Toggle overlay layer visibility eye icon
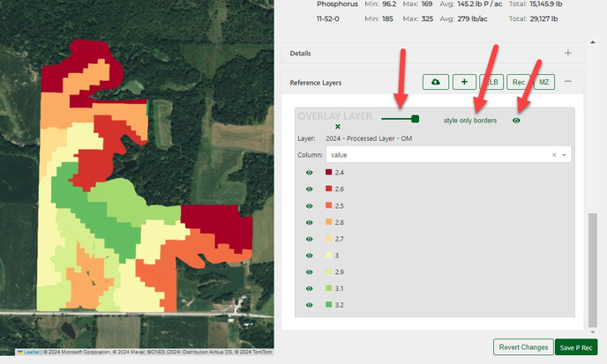Viewport: 607px width, 364px height. [x=516, y=120]
